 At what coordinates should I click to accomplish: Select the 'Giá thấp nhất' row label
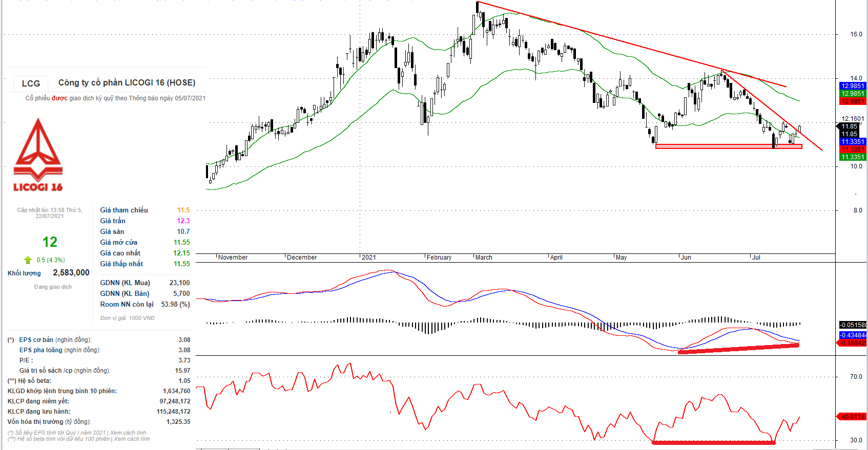click(x=121, y=264)
